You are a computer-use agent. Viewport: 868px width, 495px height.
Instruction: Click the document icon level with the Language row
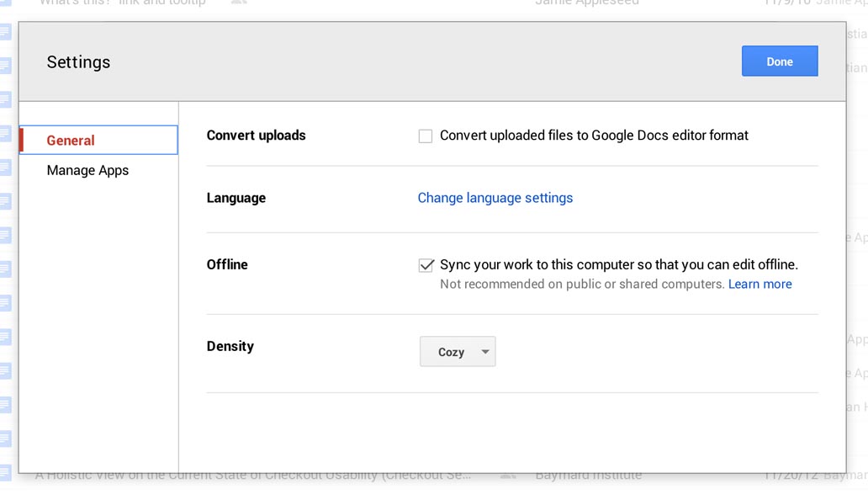click(x=5, y=201)
